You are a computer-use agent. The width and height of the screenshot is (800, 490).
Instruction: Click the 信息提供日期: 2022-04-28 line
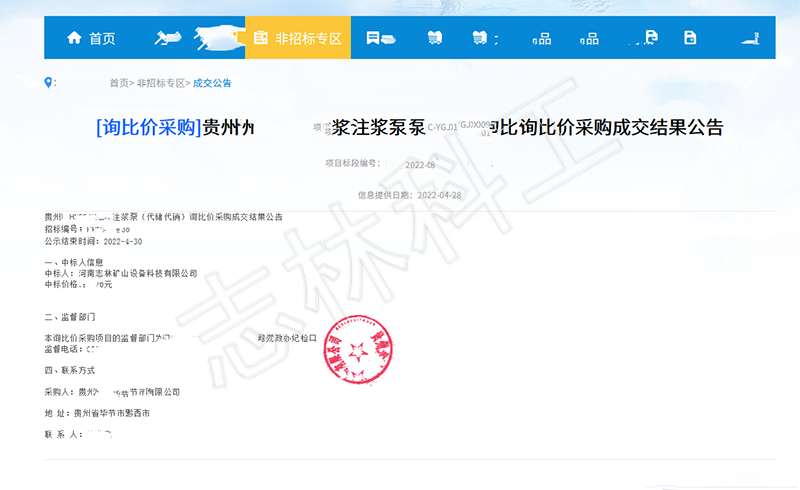[x=410, y=195]
